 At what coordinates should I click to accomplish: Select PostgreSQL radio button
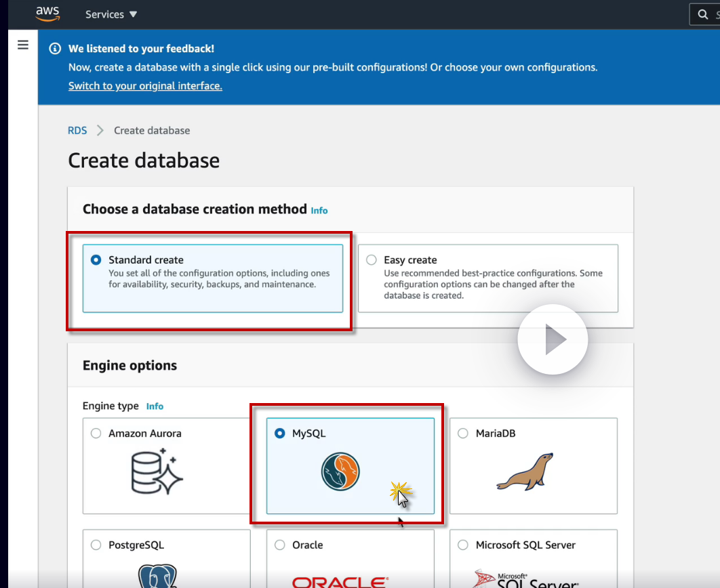96,545
